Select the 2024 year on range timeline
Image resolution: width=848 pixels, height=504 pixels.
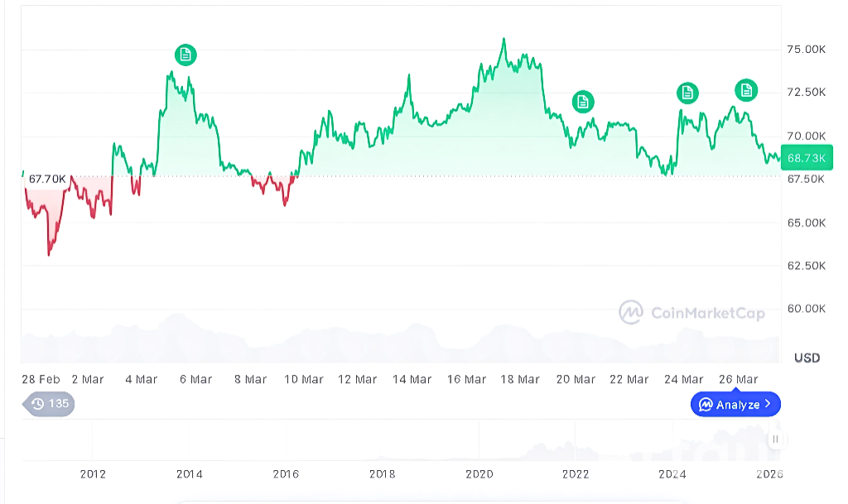click(672, 474)
